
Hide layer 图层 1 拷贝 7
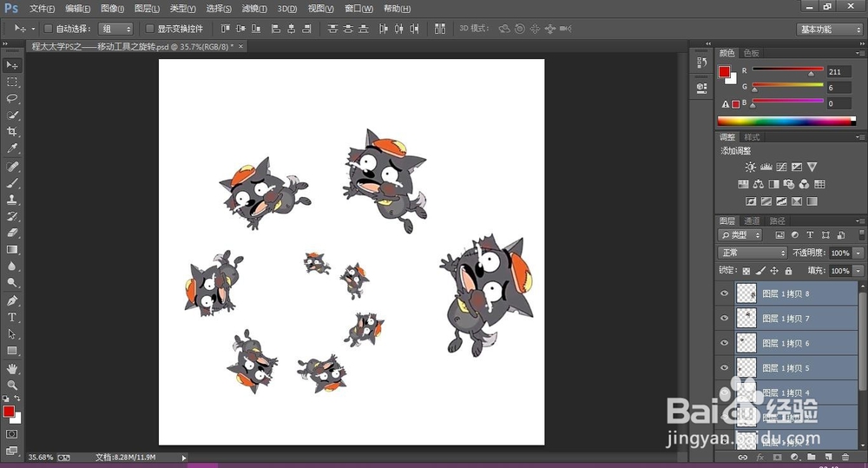pos(724,318)
